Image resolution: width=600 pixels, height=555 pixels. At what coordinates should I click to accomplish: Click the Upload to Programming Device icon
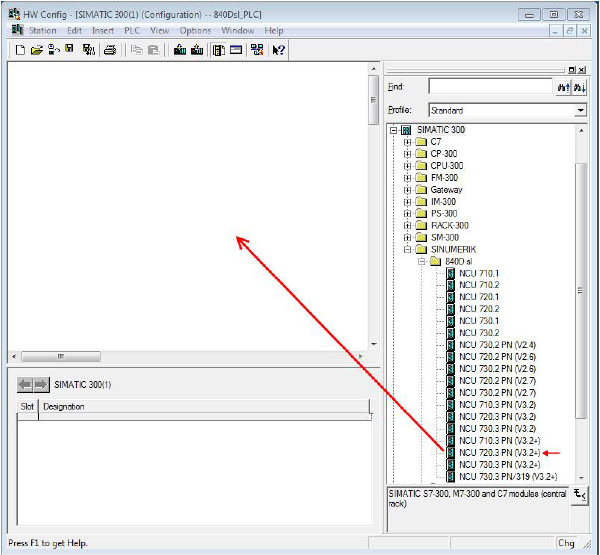197,50
